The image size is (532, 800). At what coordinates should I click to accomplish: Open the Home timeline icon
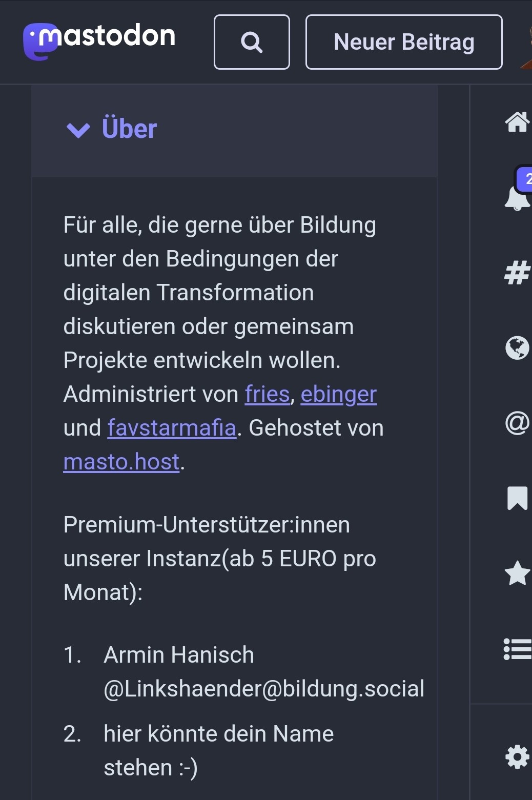(x=517, y=122)
